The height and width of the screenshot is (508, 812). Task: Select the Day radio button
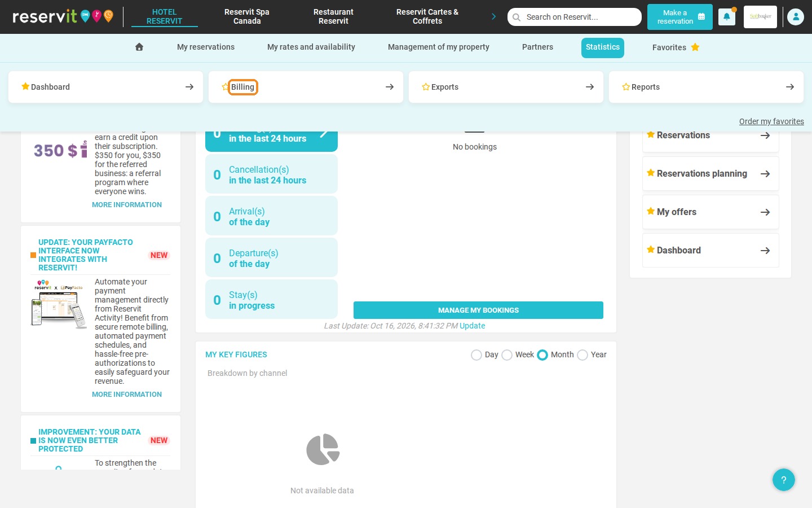click(476, 355)
